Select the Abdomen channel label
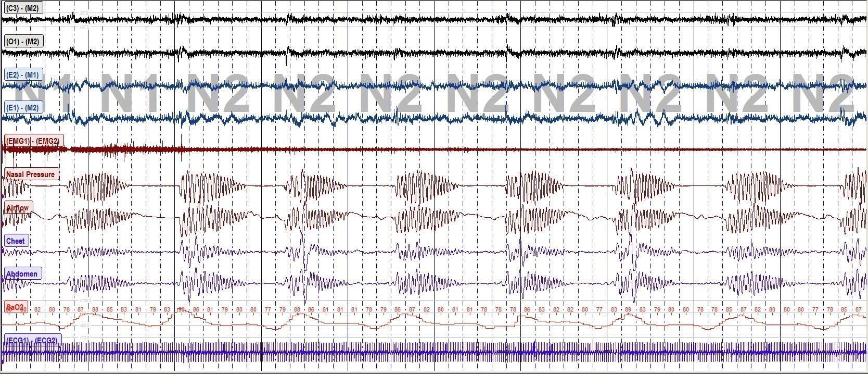 tap(22, 274)
